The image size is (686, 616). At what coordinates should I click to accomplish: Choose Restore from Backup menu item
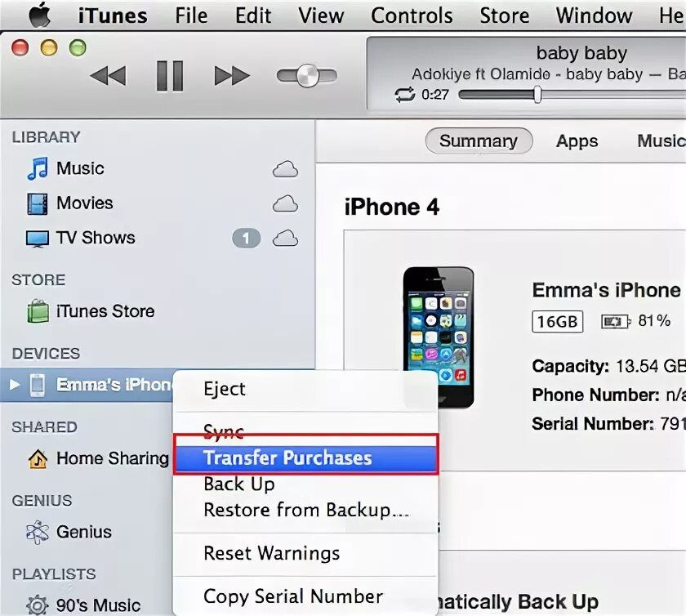point(305,510)
